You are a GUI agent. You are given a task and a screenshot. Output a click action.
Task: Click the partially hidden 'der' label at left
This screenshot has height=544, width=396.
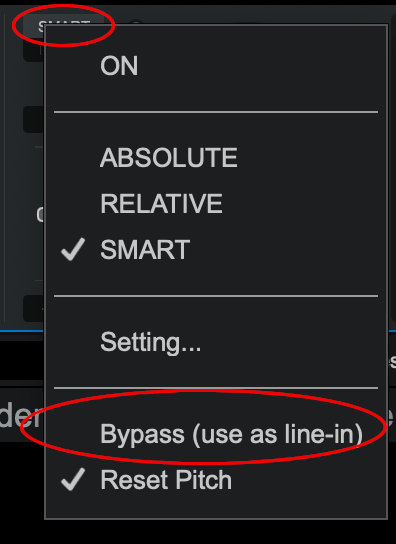[21, 415]
